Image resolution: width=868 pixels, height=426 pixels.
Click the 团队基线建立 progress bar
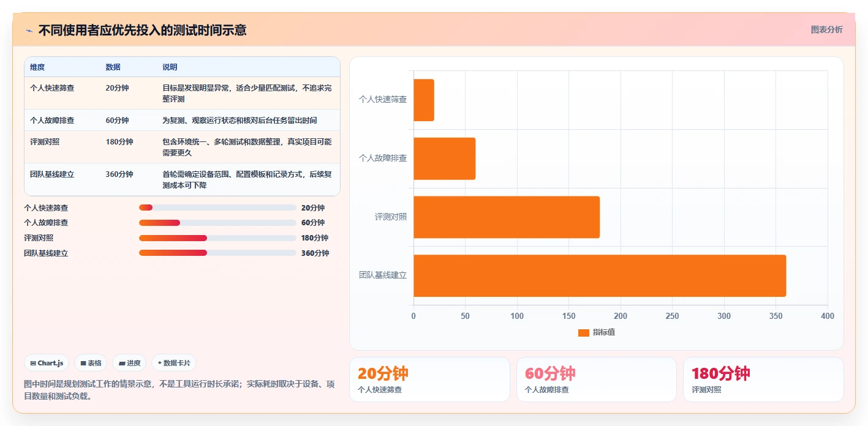point(217,253)
